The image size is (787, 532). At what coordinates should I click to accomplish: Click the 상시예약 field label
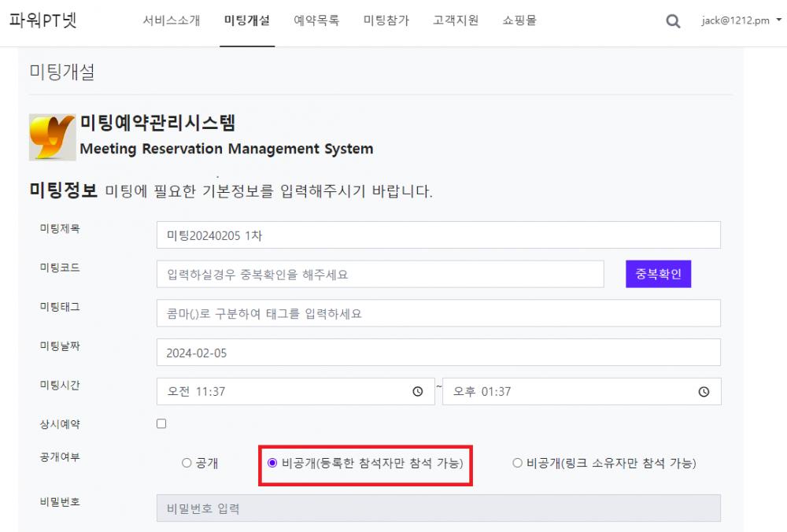(60, 424)
